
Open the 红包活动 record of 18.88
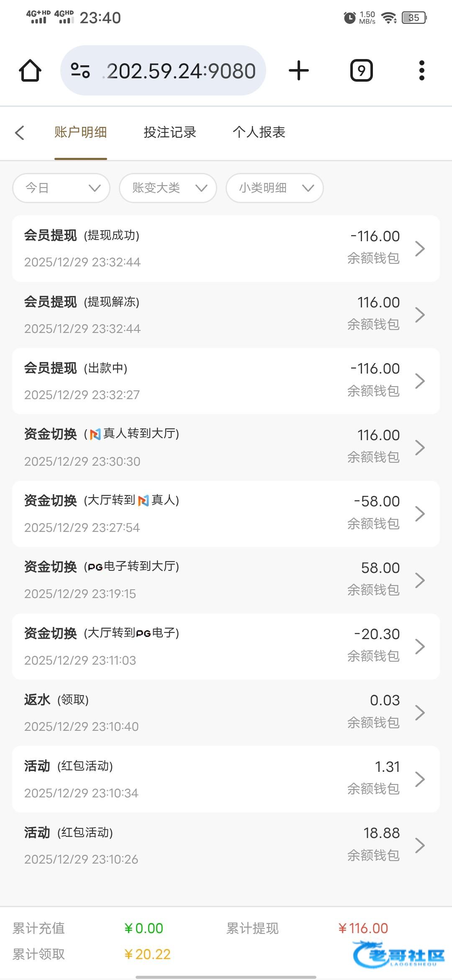click(226, 845)
